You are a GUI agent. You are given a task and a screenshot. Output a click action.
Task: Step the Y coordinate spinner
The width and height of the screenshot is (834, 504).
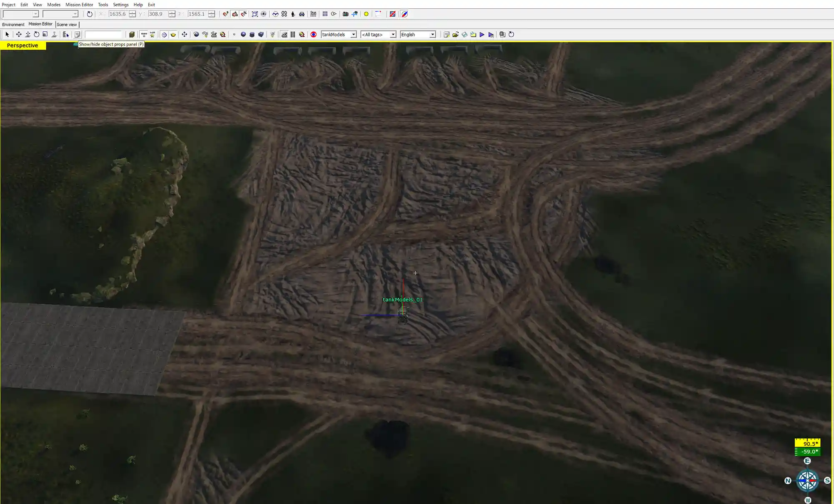tap(172, 14)
